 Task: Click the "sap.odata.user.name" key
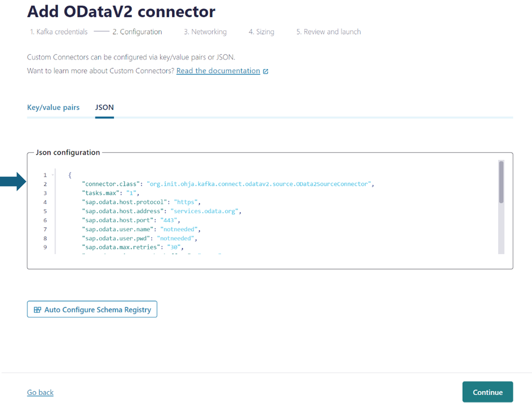(118, 229)
